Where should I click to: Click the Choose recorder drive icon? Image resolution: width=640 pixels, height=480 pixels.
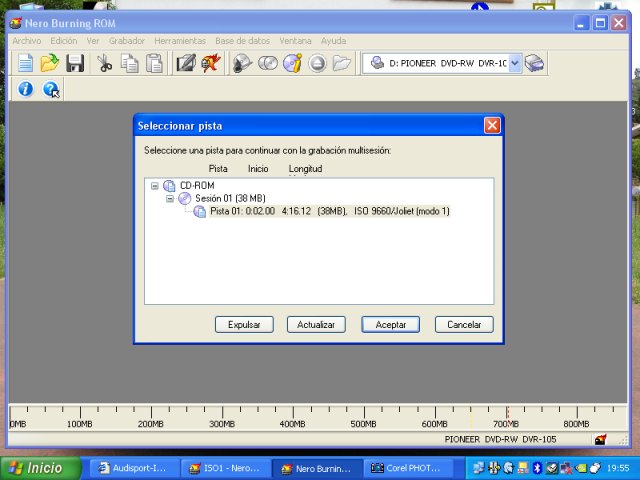tap(534, 63)
